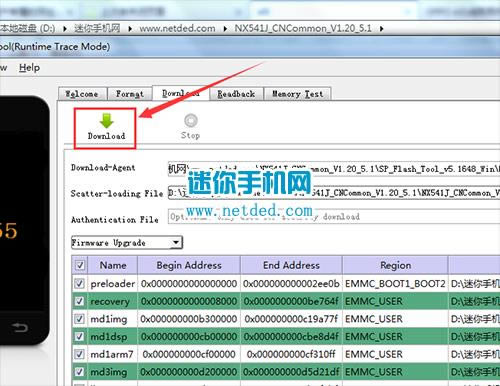Expand breadcrumb arrow after www.netded.com
This screenshot has width=500, height=386.
point(225,29)
